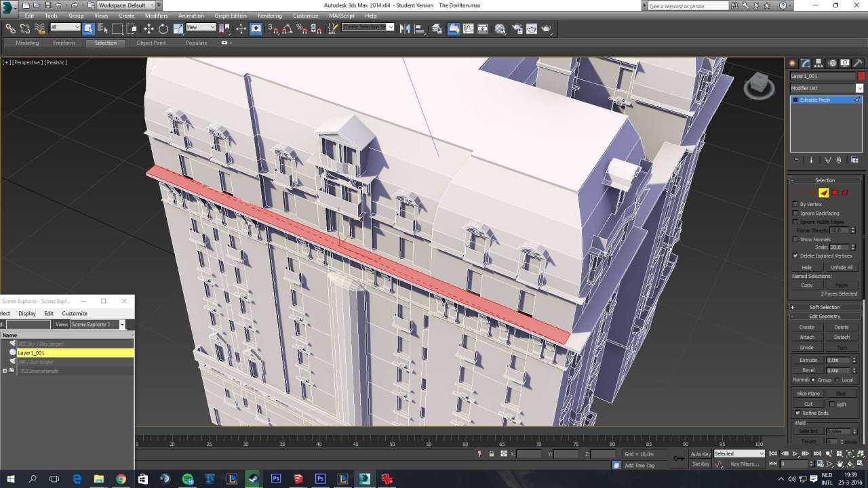
Task: Open the selection filter All dropdown
Action: pos(64,27)
